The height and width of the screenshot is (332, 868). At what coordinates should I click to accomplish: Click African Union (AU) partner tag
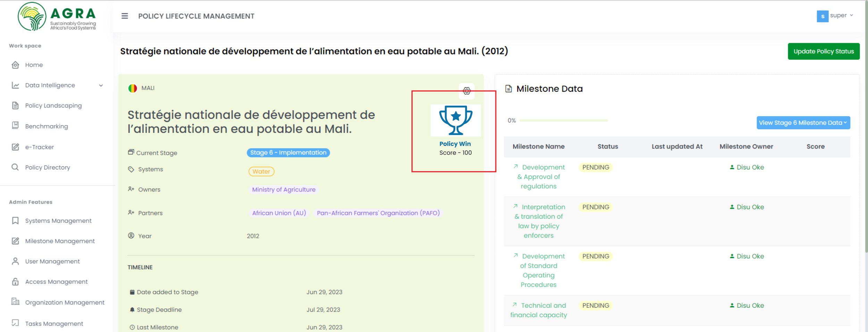(x=279, y=213)
